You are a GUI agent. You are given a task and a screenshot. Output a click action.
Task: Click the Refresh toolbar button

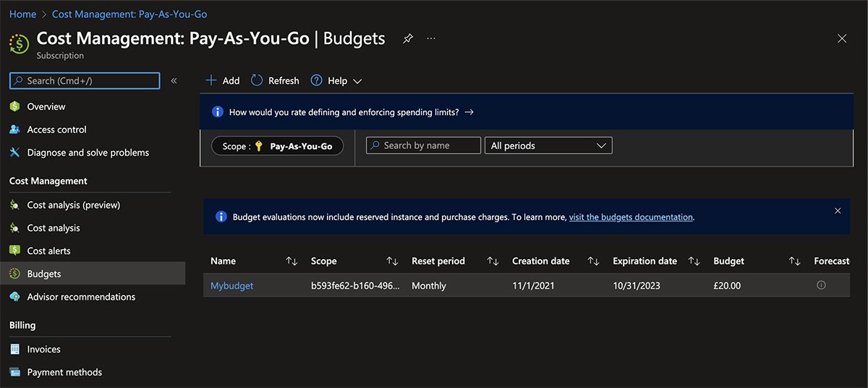(275, 80)
